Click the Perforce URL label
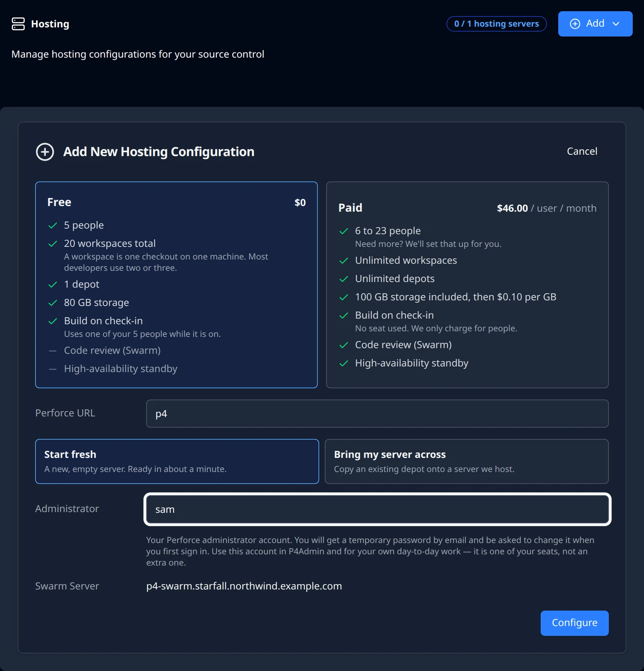 coord(65,413)
